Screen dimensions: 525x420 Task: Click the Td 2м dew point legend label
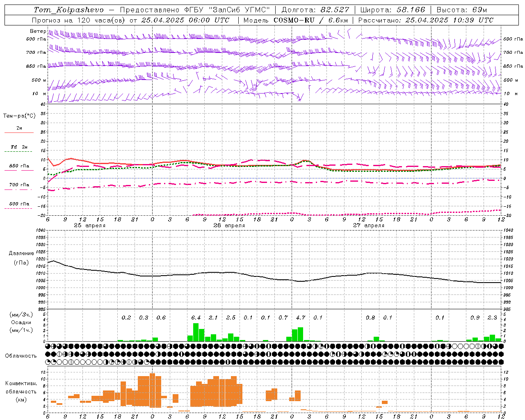[19, 147]
